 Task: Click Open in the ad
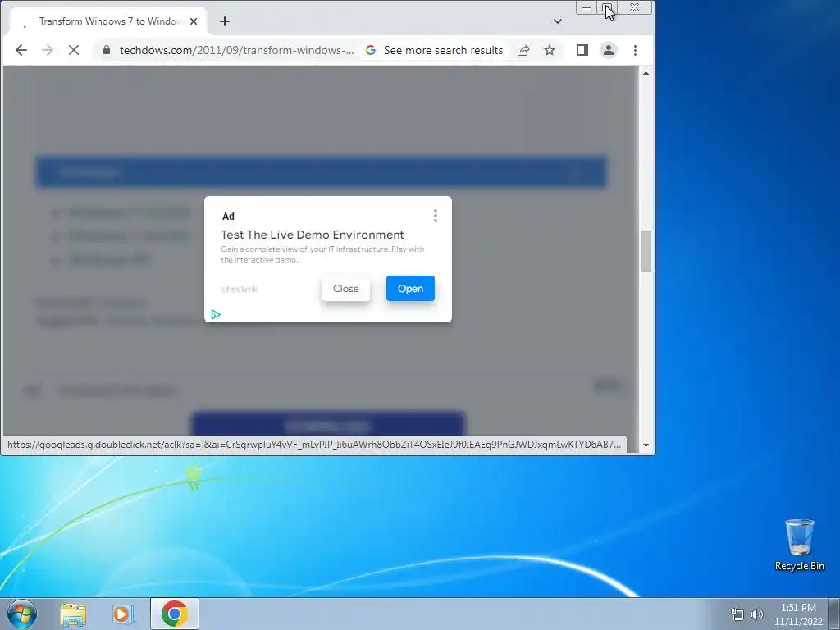tap(410, 288)
